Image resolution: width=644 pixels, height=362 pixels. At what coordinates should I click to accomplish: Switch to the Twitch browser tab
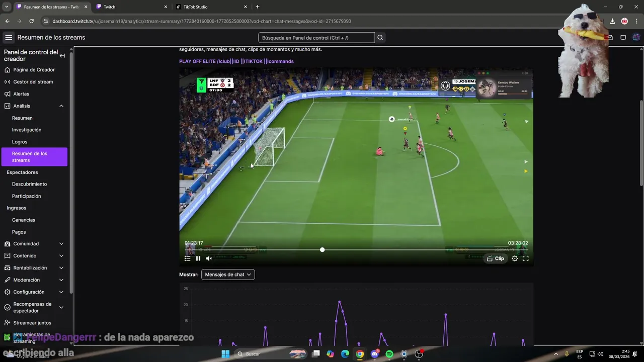[x=131, y=7]
